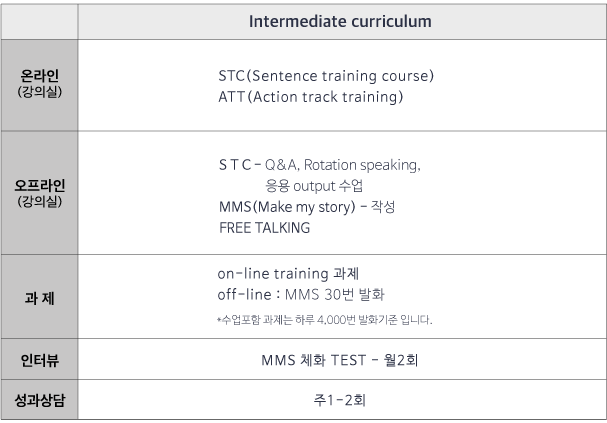Screen dimensions: 607x423
Task: Click ATT (Action track training) text
Action: (x=311, y=97)
